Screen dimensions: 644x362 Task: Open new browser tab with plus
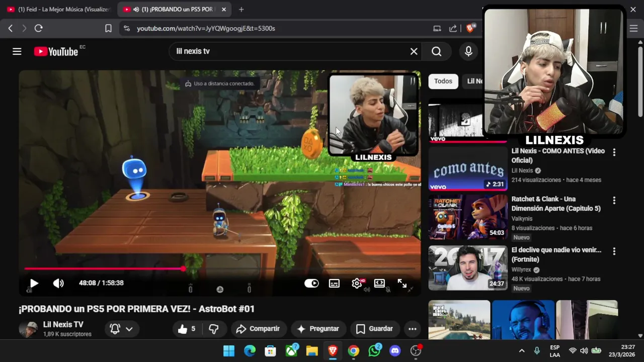241,9
